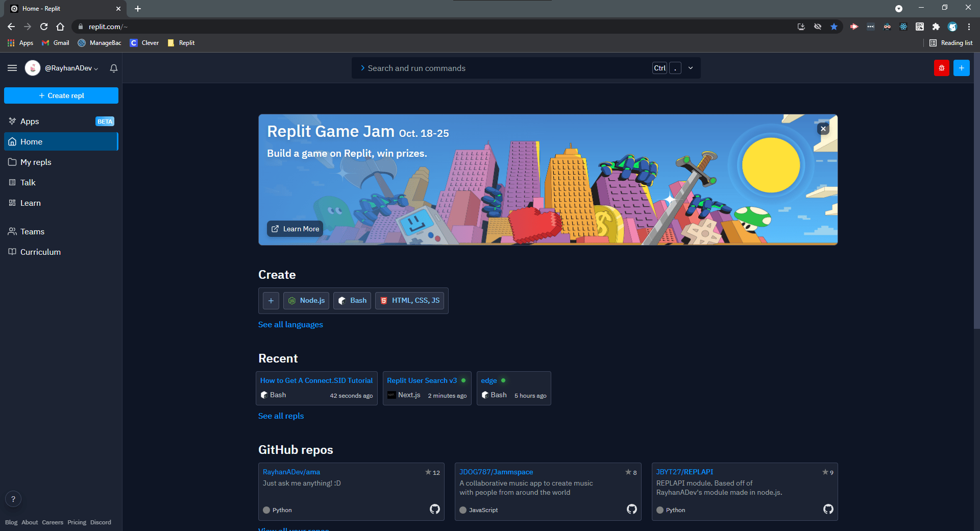Open ManageBac bookmark

[x=100, y=43]
